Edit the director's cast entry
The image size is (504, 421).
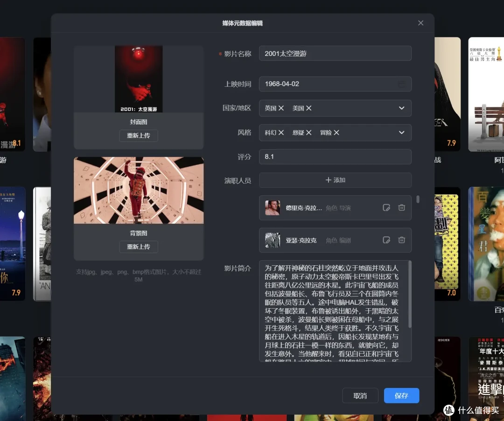pos(386,208)
